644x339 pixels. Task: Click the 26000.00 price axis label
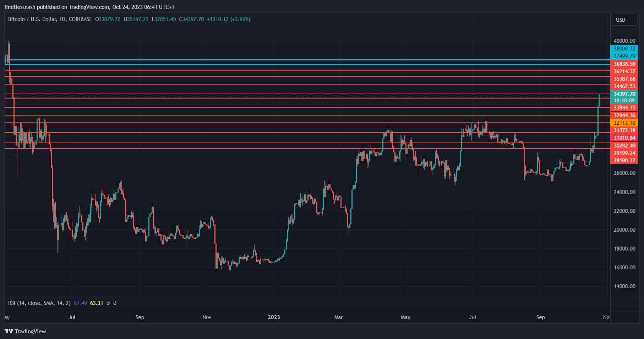(x=624, y=173)
